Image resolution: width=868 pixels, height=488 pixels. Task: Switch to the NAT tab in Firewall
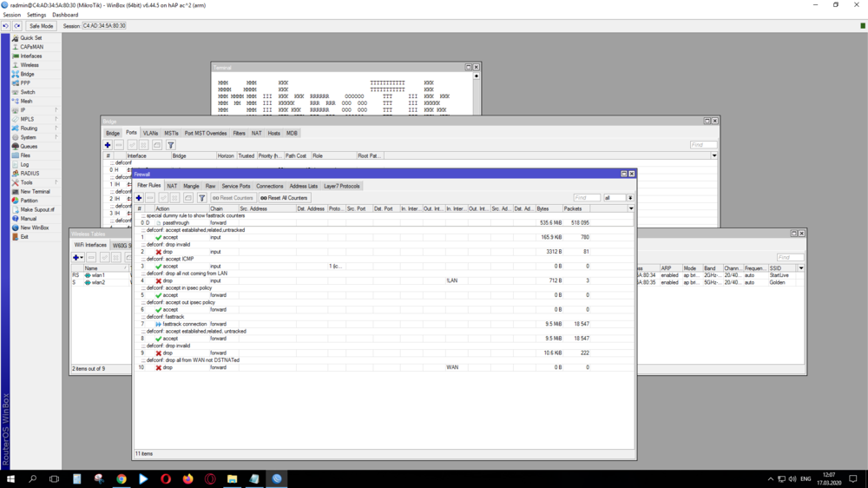pos(172,186)
